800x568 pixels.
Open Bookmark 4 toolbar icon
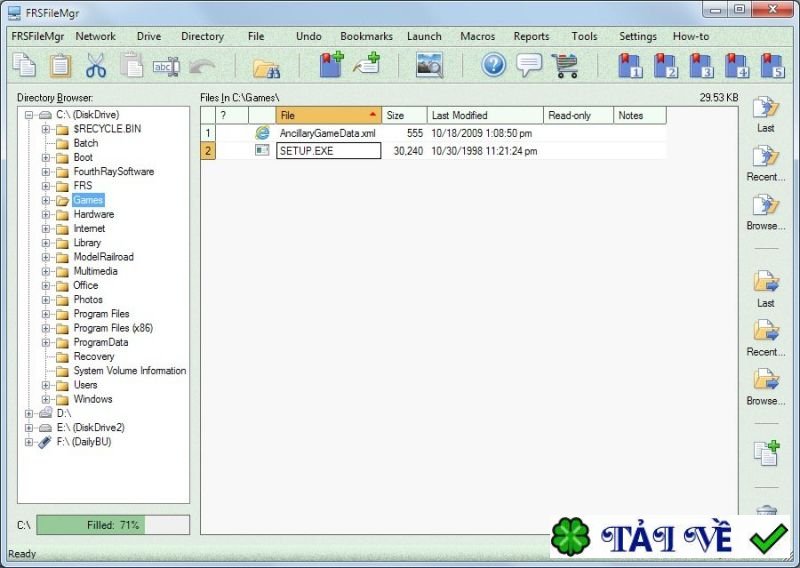coord(737,65)
